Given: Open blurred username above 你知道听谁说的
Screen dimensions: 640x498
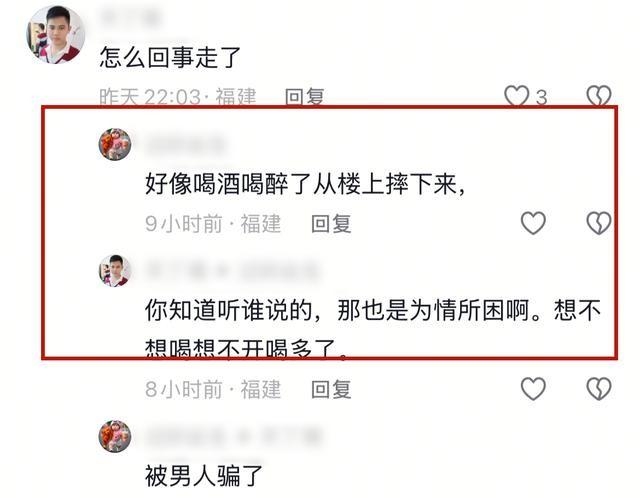Looking at the screenshot, I should [x=233, y=270].
